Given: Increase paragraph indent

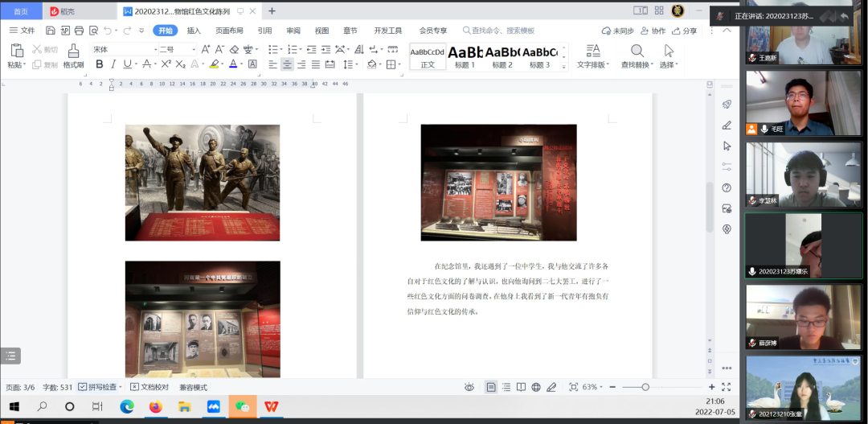Looking at the screenshot, I should tap(326, 49).
